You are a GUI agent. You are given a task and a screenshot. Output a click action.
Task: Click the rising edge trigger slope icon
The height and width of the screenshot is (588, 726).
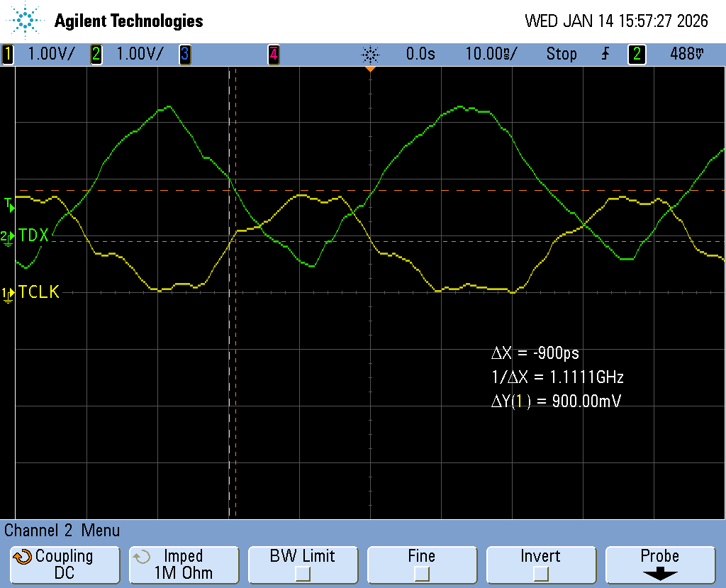click(x=605, y=54)
